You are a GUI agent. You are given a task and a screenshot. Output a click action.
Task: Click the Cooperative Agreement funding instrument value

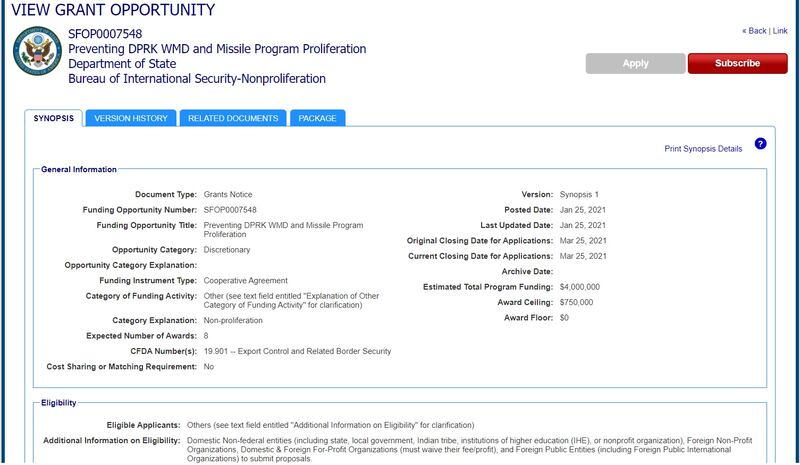pyautogui.click(x=245, y=280)
